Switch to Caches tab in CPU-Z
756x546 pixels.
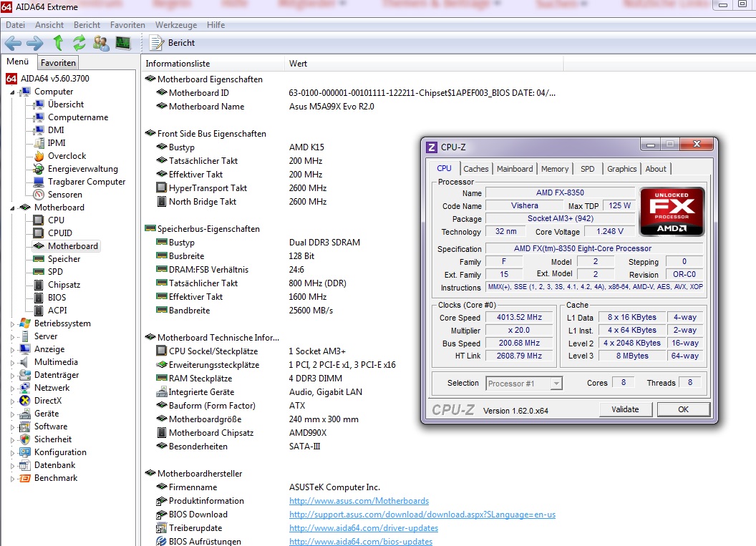[x=476, y=169]
